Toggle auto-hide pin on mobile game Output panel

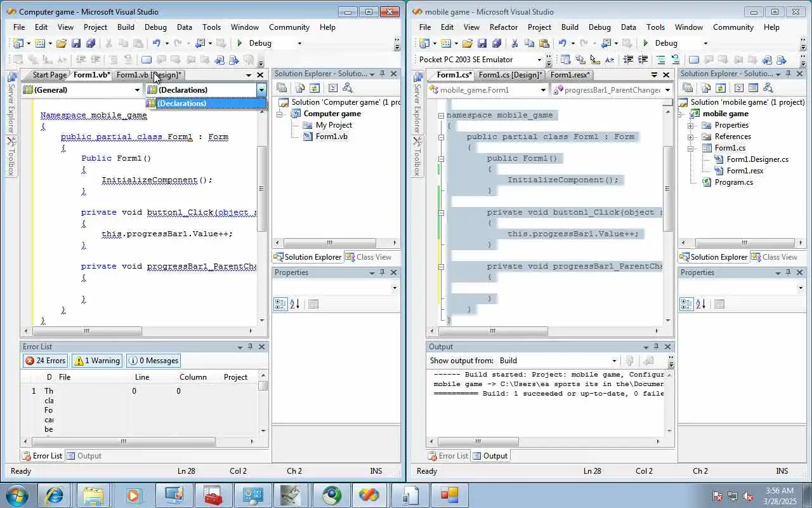tap(656, 347)
